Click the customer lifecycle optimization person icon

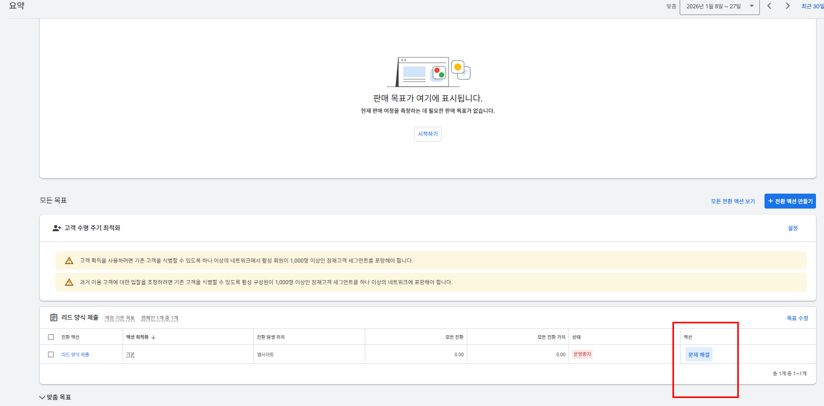(57, 228)
